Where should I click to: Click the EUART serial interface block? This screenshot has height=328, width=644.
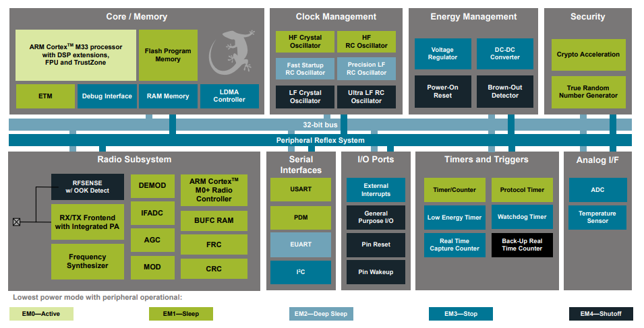301,244
